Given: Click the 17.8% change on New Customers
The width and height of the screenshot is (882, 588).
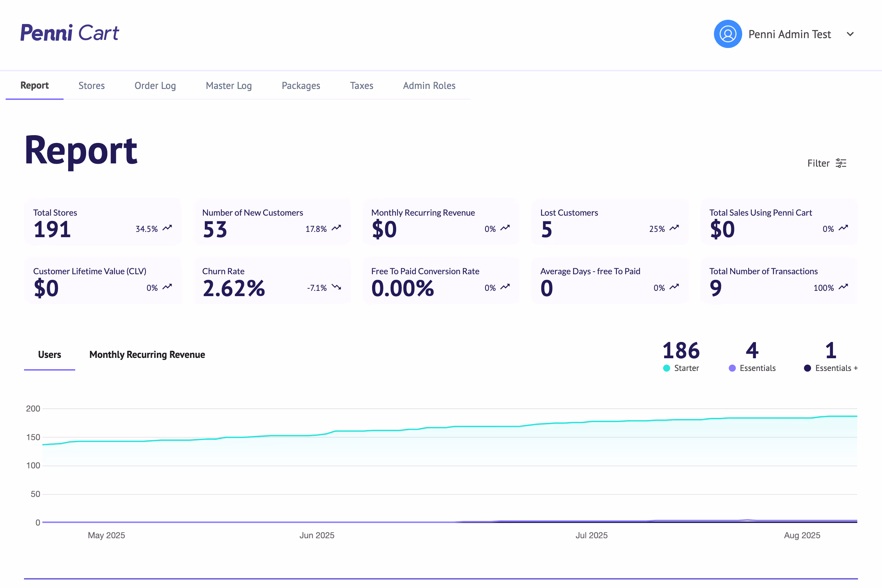Looking at the screenshot, I should pyautogui.click(x=316, y=229).
